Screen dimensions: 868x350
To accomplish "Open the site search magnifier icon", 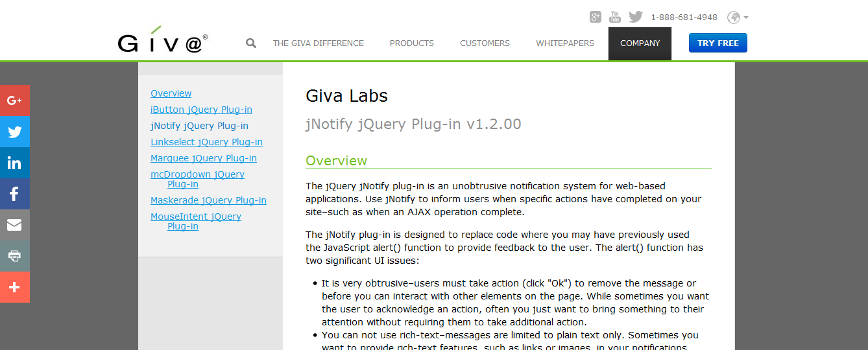I will point(251,43).
